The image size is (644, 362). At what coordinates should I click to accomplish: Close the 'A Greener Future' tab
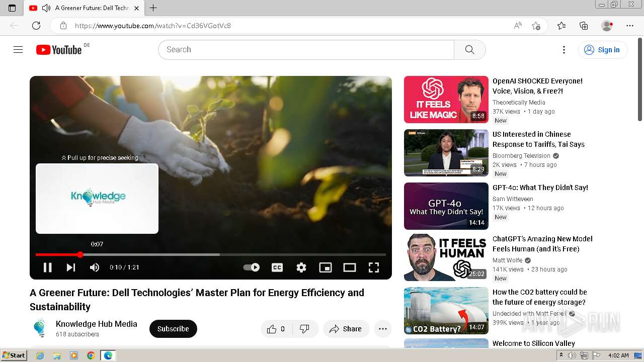pyautogui.click(x=136, y=8)
